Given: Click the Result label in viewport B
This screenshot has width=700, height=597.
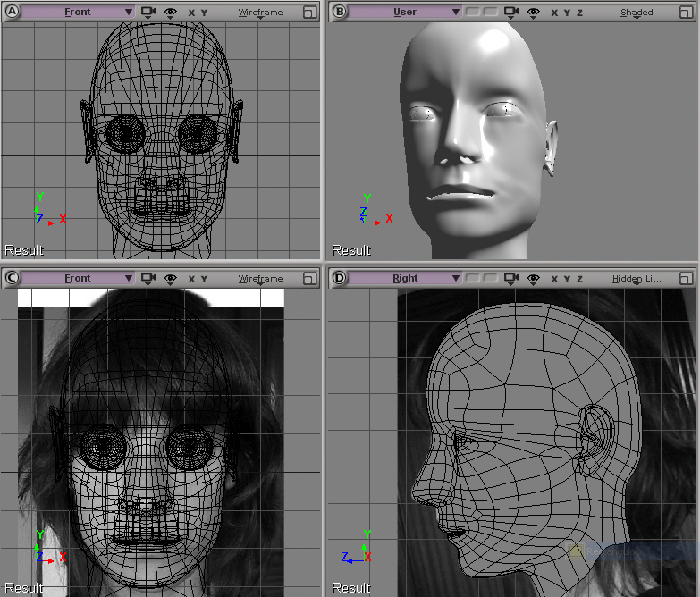Looking at the screenshot, I should 351,250.
